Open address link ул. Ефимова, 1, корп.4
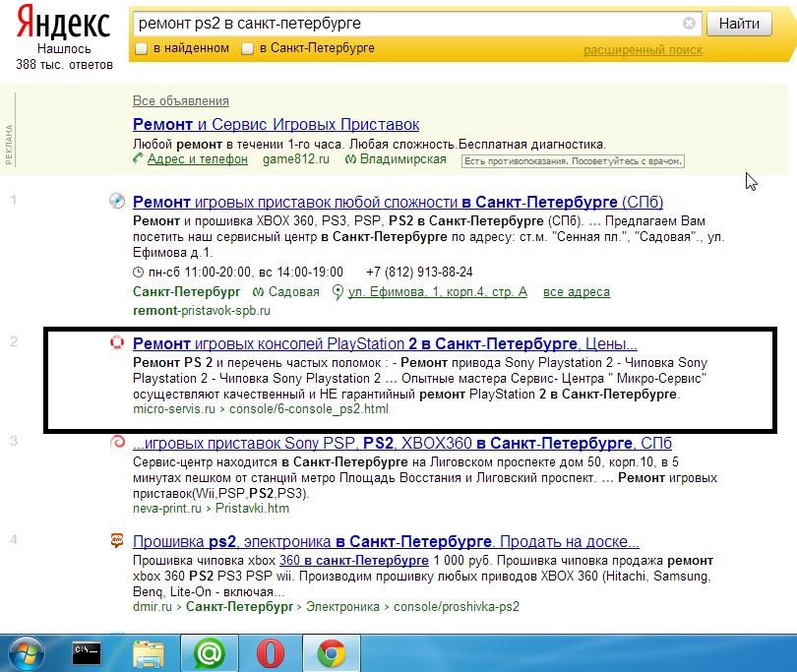 coord(438,292)
